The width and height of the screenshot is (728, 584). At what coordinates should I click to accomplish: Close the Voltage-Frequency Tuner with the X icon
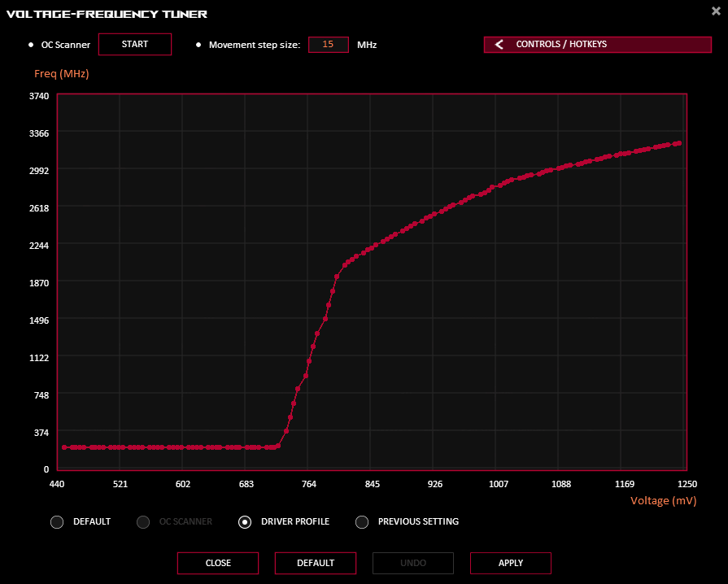715,10
